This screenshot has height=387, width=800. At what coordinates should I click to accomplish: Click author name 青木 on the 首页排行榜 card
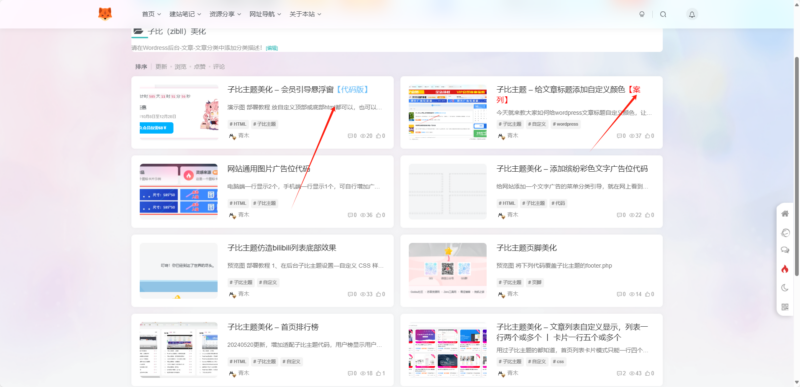[x=244, y=373]
